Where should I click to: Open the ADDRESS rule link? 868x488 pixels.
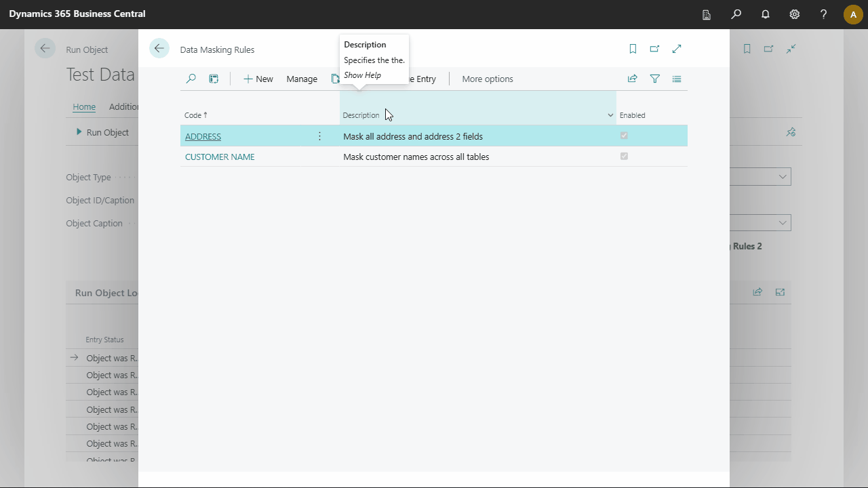[203, 136]
